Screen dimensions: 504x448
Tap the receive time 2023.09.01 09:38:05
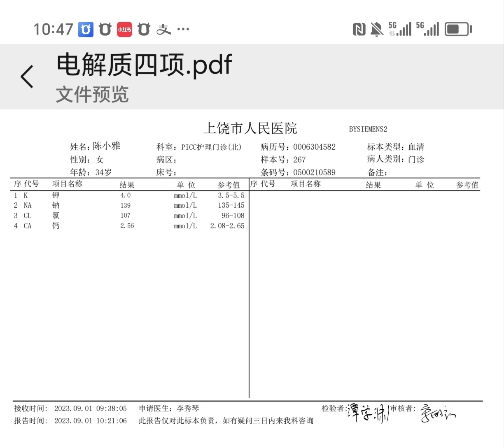(x=91, y=409)
